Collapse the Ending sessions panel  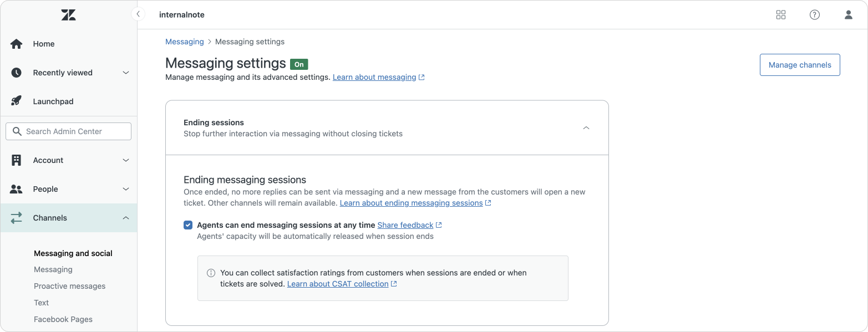pos(586,128)
